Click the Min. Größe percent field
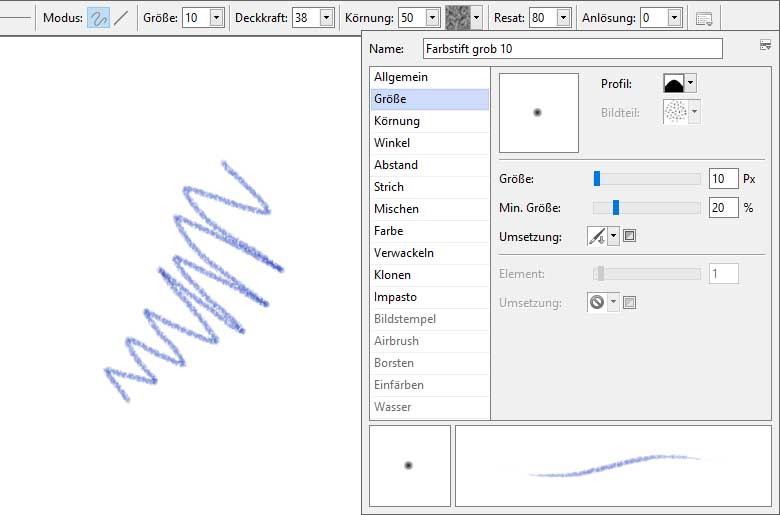Viewport: 780px width, 515px height. [x=723, y=207]
